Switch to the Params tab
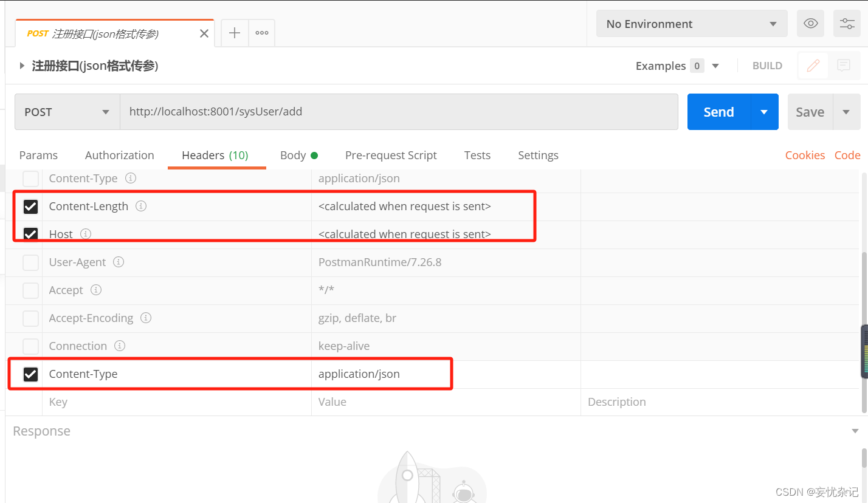This screenshot has height=503, width=868. click(x=38, y=155)
